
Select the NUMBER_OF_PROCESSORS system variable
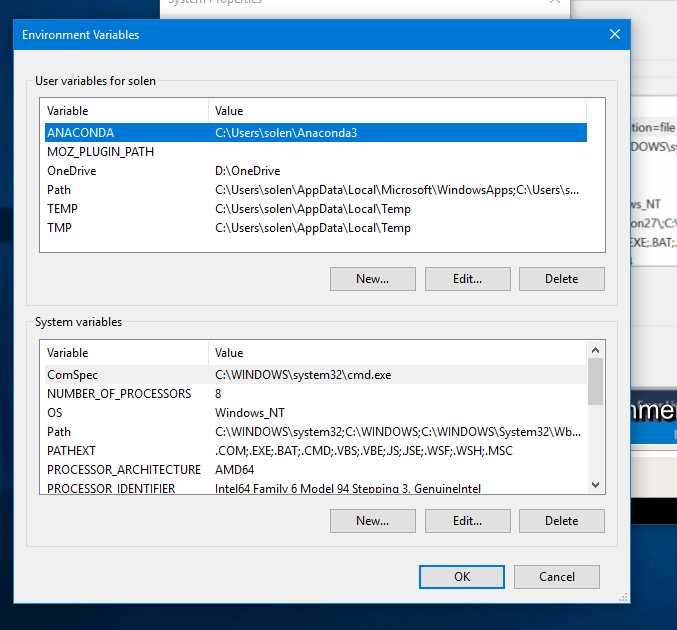[316, 394]
